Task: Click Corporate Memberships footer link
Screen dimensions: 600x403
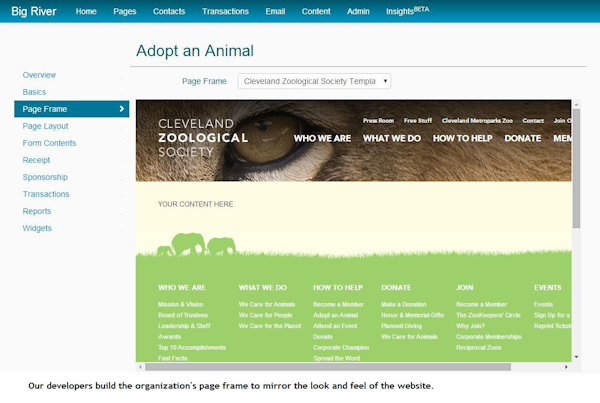Action: [489, 337]
